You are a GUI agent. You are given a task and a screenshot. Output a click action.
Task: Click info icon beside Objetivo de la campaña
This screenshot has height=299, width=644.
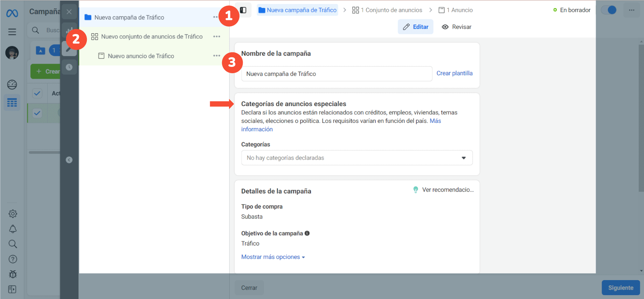(x=307, y=233)
